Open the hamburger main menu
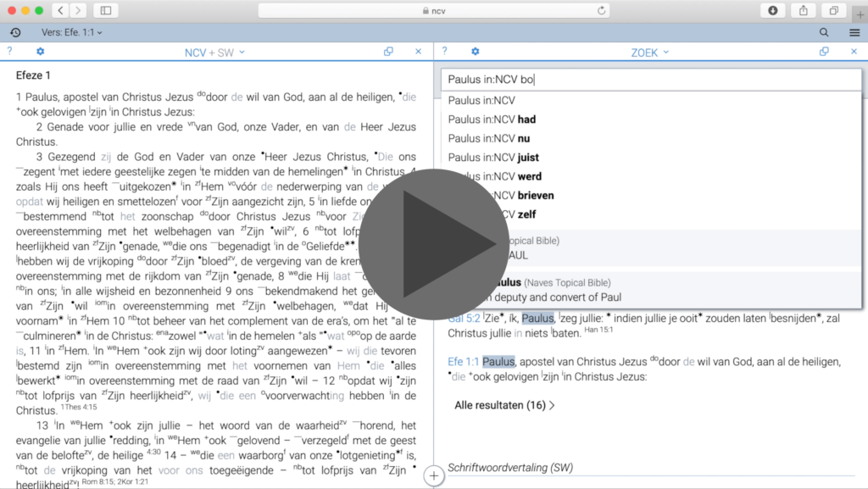868x489 pixels. (854, 33)
